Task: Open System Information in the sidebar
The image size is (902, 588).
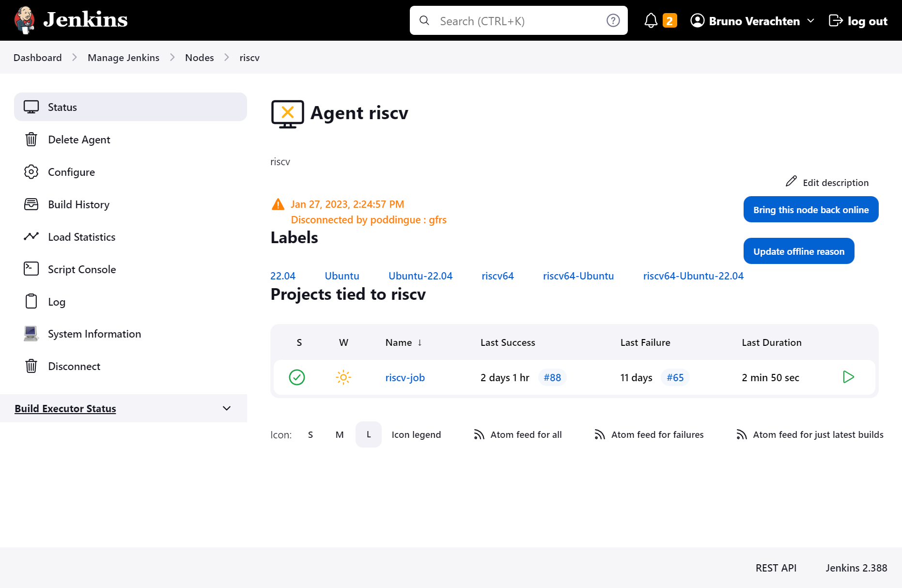Action: (x=94, y=334)
